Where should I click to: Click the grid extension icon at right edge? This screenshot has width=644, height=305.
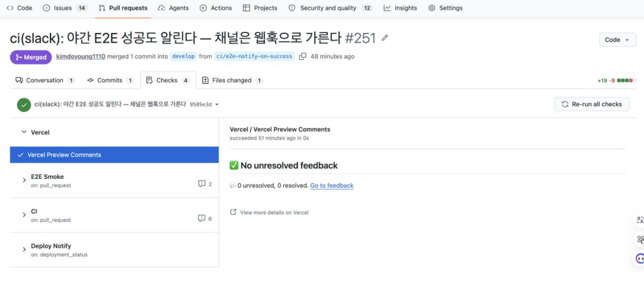click(x=640, y=239)
